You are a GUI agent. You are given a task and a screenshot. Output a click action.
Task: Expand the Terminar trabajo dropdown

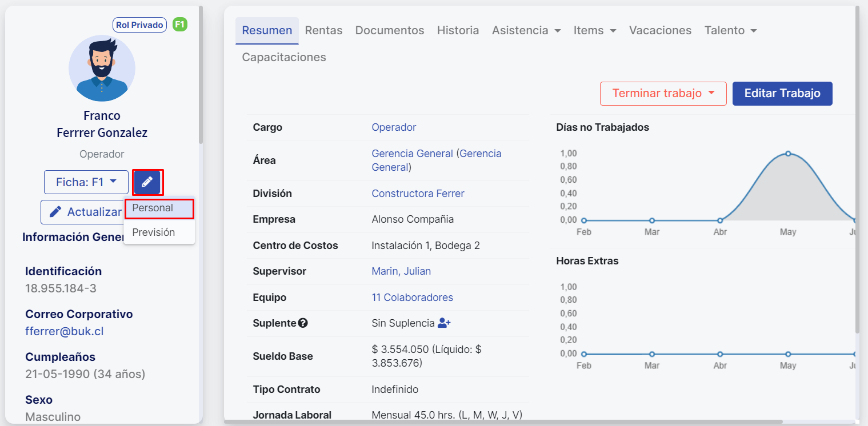663,94
